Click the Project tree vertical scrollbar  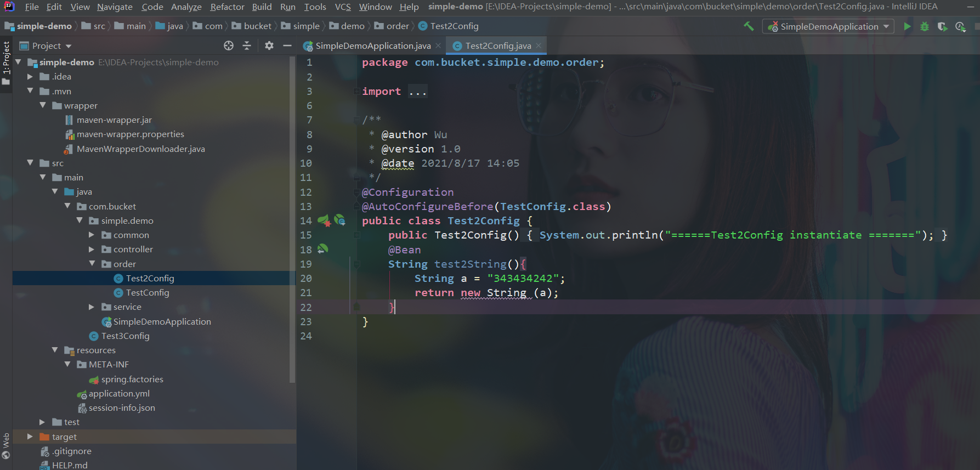[x=292, y=219]
